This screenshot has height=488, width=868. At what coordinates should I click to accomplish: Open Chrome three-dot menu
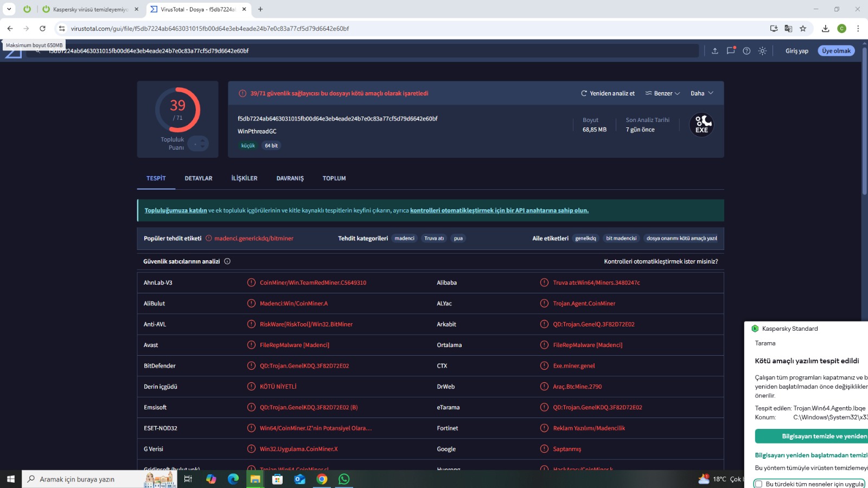(x=858, y=28)
